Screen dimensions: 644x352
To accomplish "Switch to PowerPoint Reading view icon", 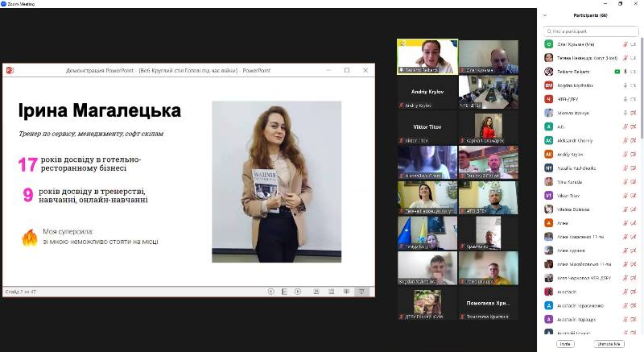I will click(x=346, y=292).
